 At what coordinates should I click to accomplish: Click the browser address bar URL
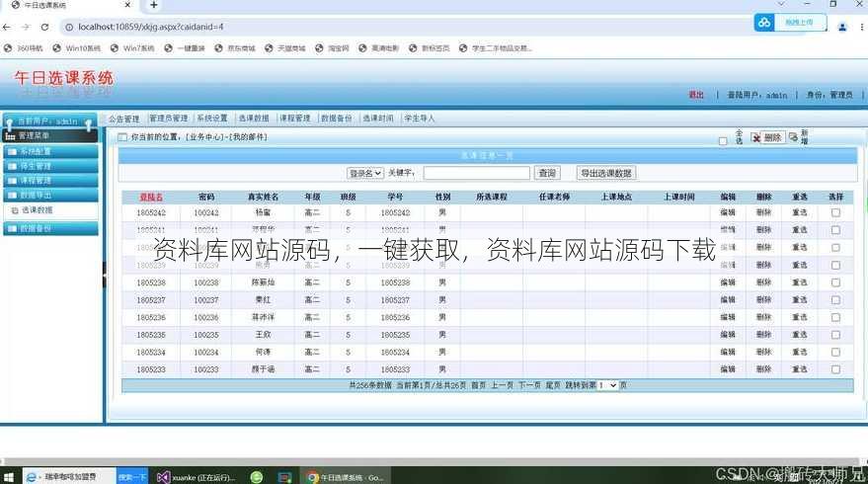(150, 27)
